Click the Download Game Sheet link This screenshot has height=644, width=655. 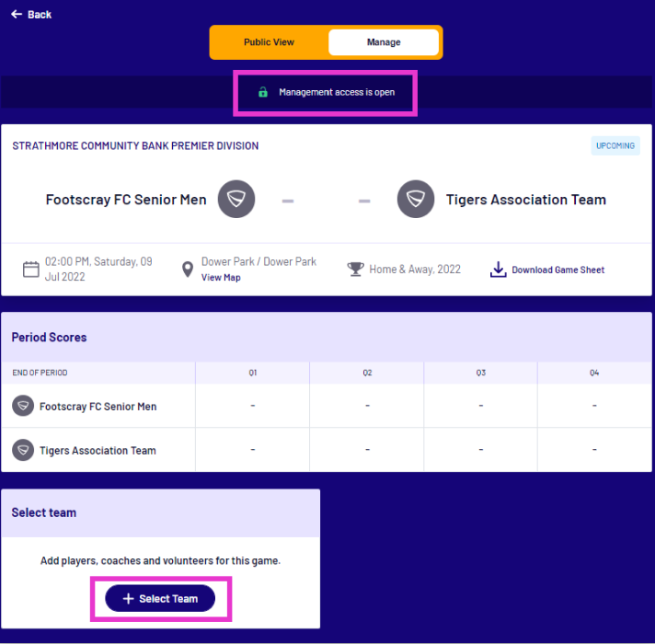tap(558, 270)
